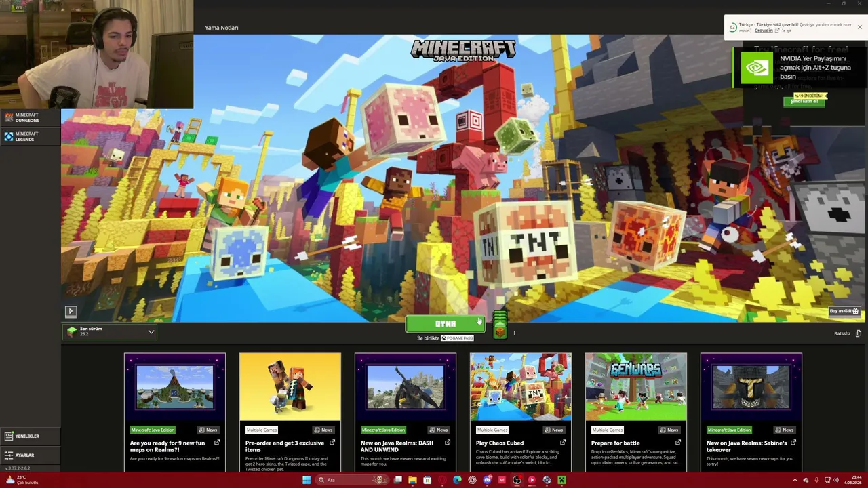Open Task View from the taskbar
This screenshot has height=488, width=868.
click(x=398, y=480)
